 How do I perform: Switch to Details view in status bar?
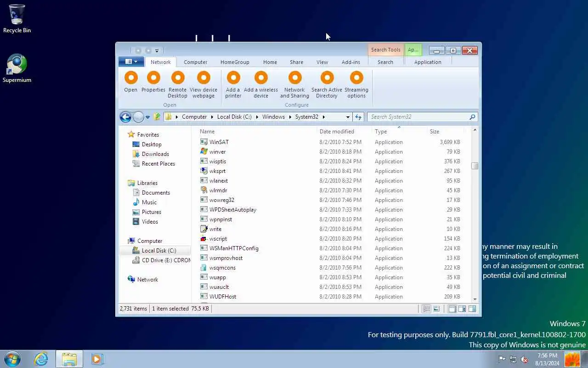pos(426,309)
